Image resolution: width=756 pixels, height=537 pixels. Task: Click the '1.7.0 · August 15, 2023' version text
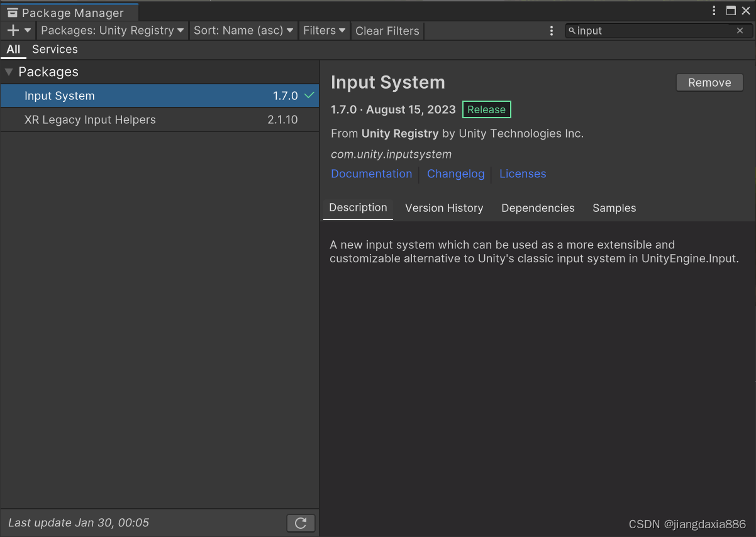393,109
